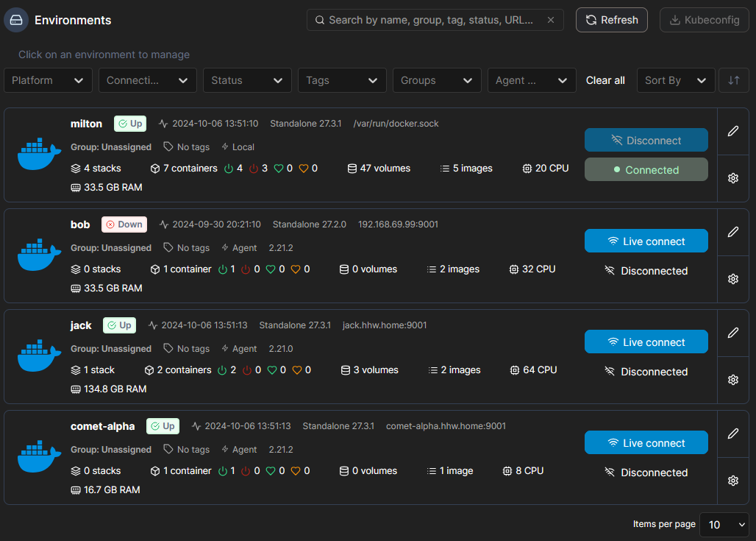
Task: Click the pencil icon for comet-alpha
Action: click(732, 434)
